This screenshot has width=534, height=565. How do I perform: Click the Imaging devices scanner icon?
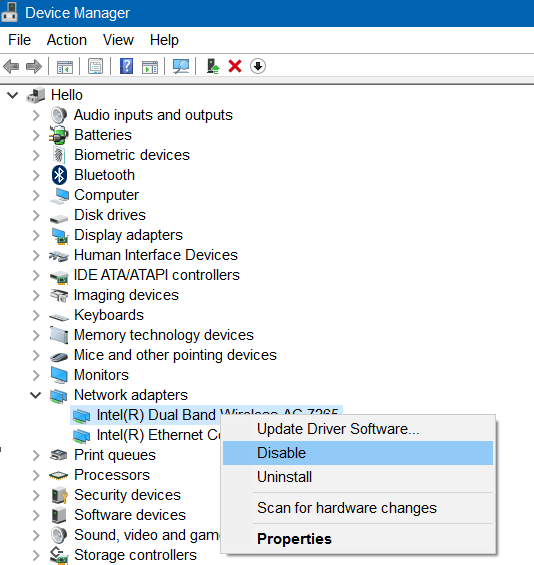pyautogui.click(x=59, y=295)
